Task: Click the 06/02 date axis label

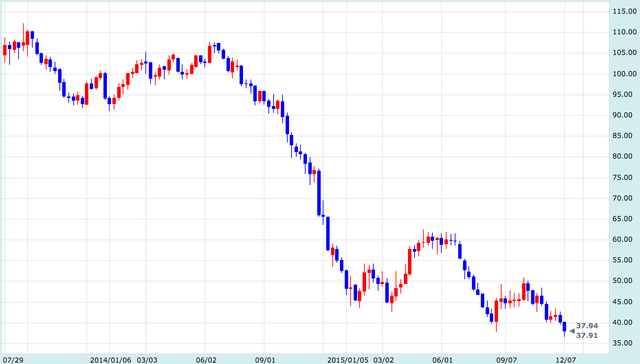Action: click(x=206, y=360)
